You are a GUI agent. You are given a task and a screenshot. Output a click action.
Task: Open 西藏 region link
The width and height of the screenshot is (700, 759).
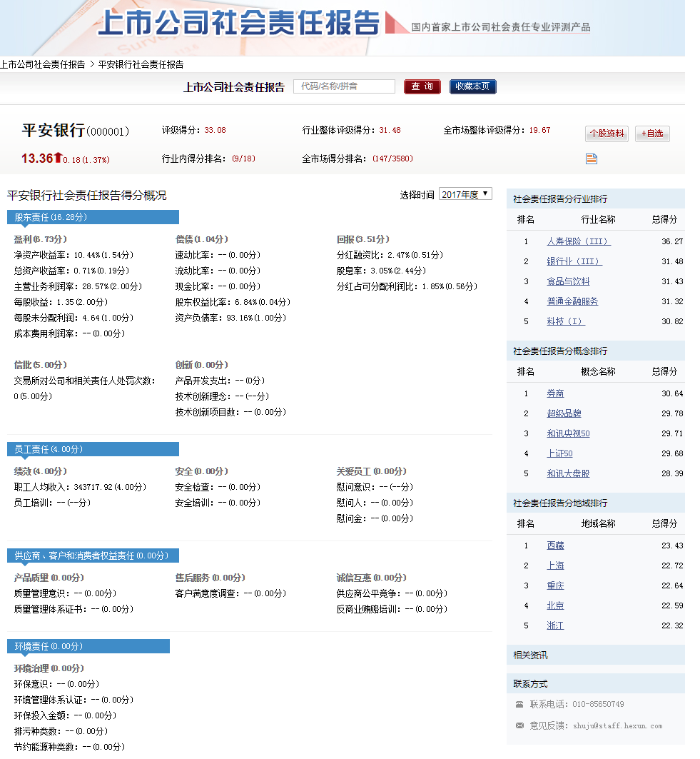pos(555,546)
